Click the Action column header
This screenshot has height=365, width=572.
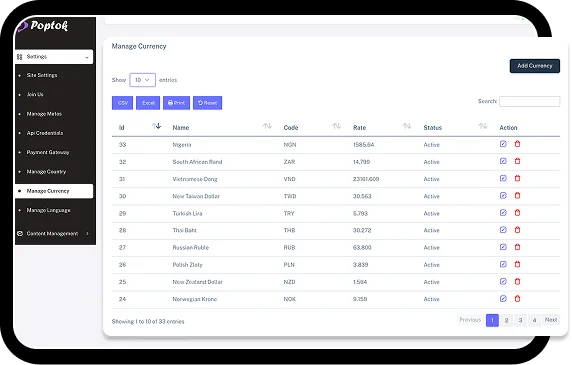[508, 128]
